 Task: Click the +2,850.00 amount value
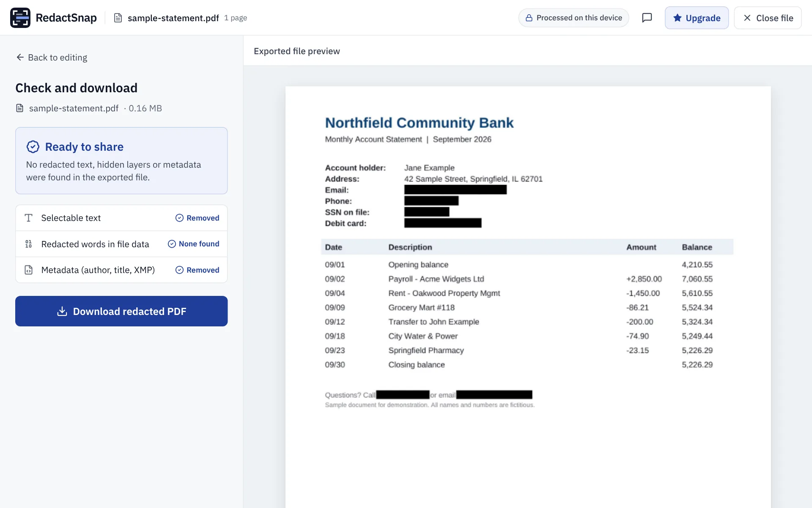point(644,279)
